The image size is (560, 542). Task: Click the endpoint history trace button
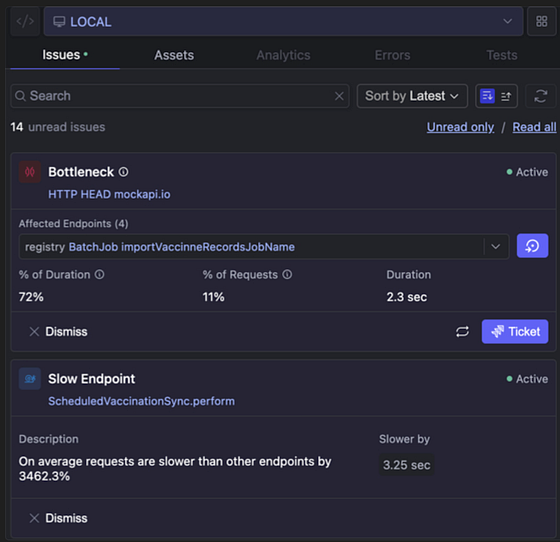(x=532, y=246)
